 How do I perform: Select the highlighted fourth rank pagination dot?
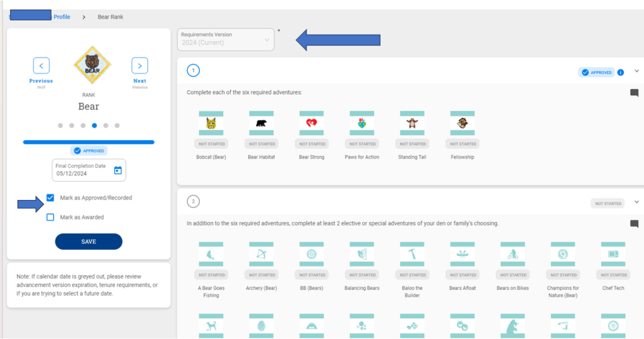(94, 126)
